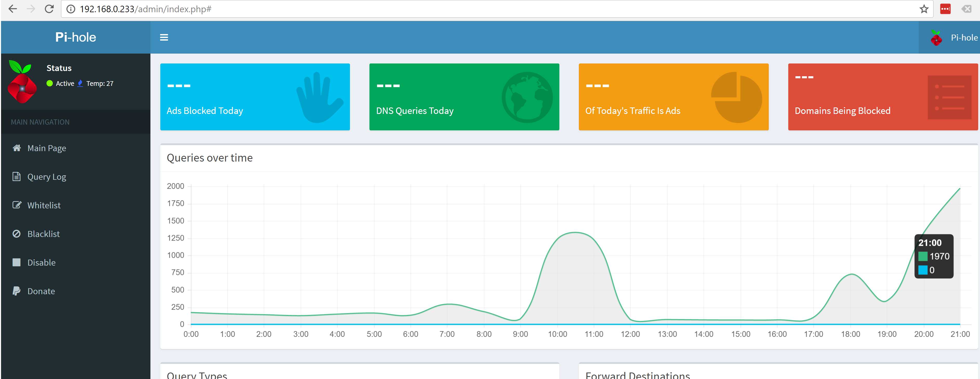Click the globe icon on DNS Queries card

[527, 97]
